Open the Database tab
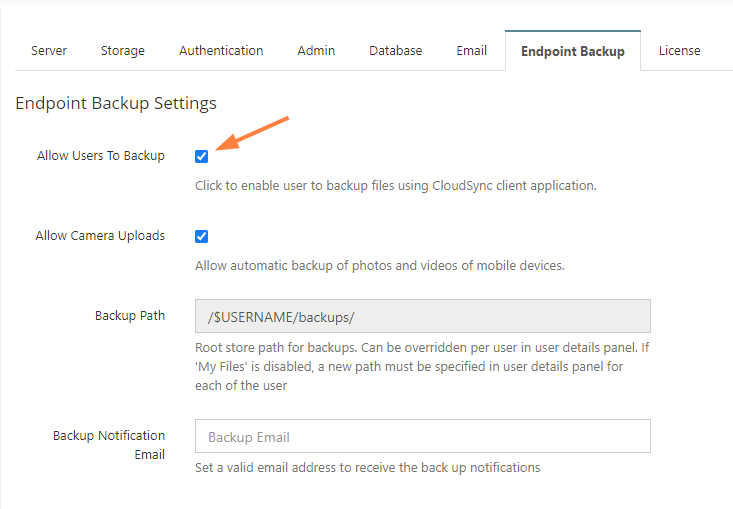Image resolution: width=733 pixels, height=509 pixels. [395, 50]
